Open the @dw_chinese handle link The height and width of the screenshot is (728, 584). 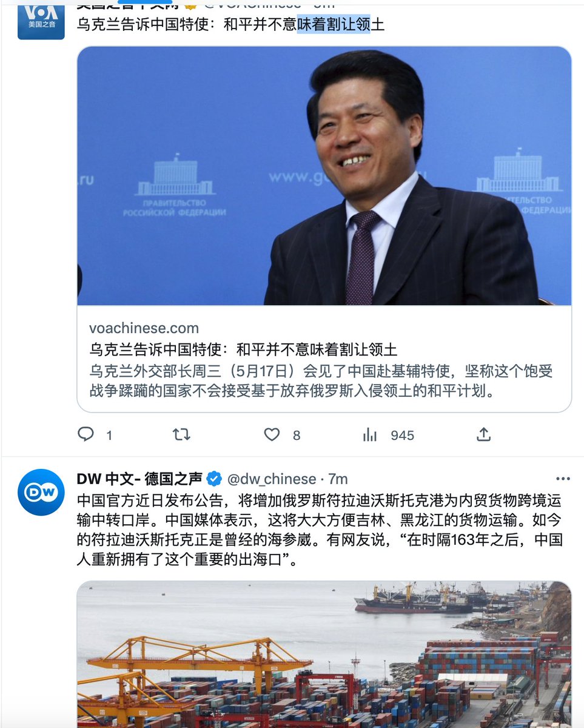(x=272, y=479)
